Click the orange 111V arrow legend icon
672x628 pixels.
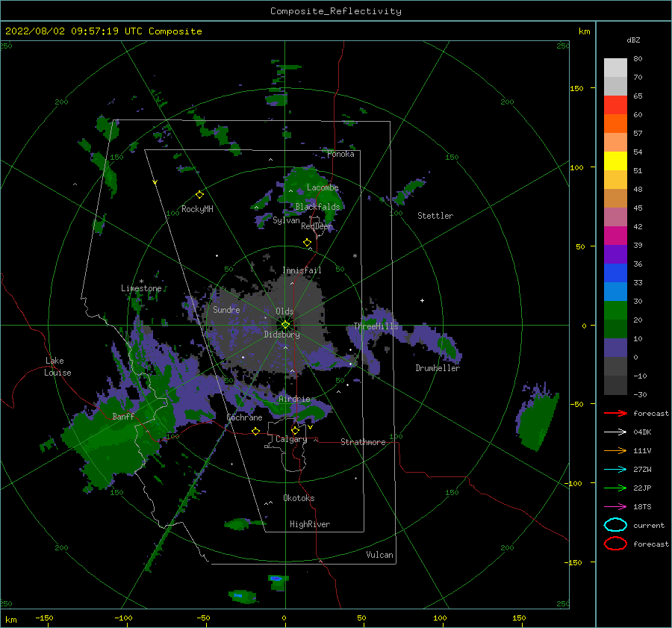pyautogui.click(x=615, y=450)
